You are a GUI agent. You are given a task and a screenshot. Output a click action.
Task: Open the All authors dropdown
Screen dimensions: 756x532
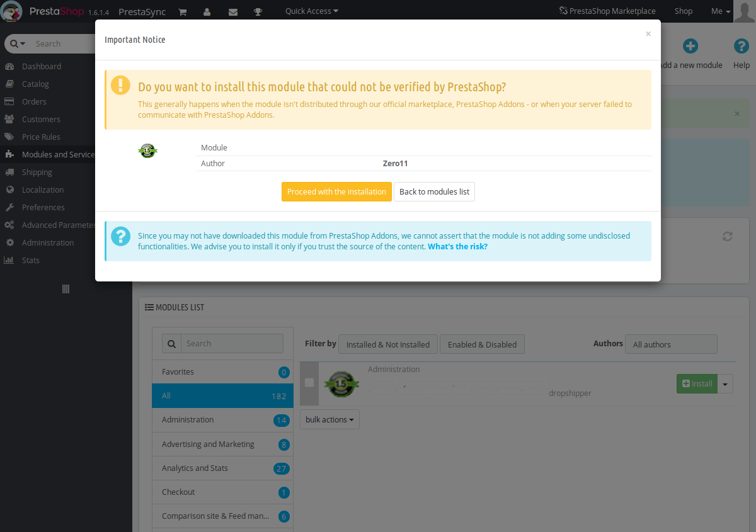click(x=671, y=344)
